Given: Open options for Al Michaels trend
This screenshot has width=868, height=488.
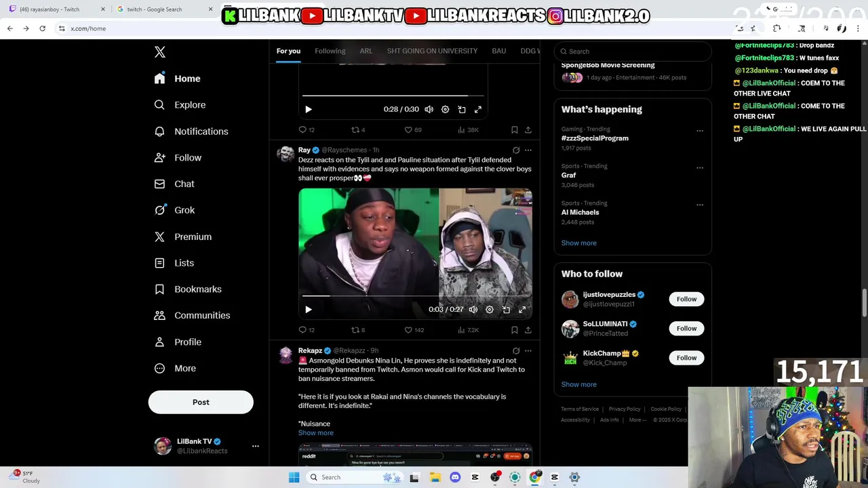Looking at the screenshot, I should [x=700, y=205].
